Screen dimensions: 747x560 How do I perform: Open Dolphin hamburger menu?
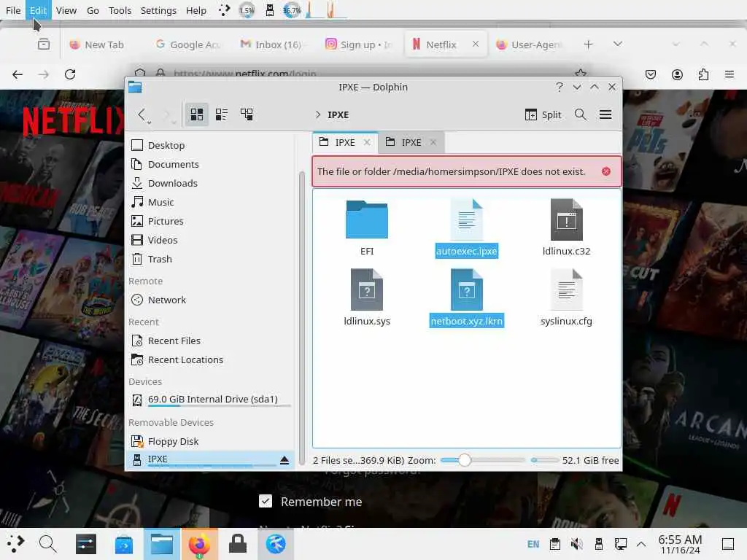605,114
